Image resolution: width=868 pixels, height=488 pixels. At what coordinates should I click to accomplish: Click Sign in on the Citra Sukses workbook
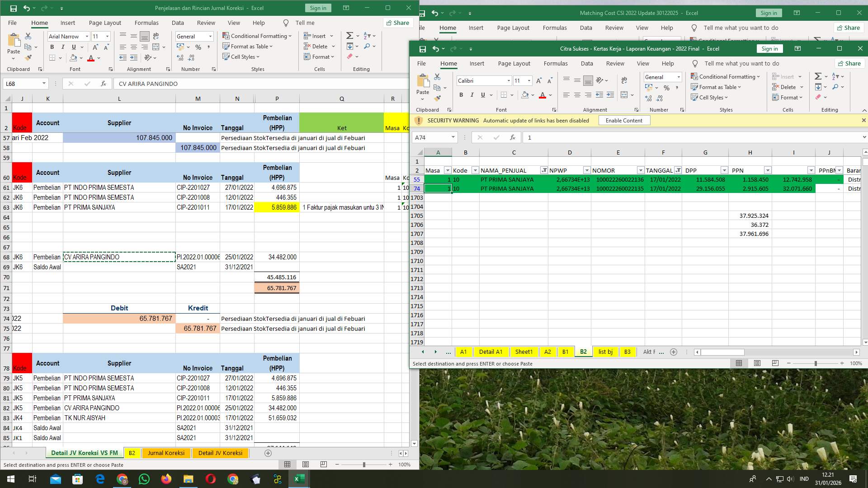click(x=770, y=48)
